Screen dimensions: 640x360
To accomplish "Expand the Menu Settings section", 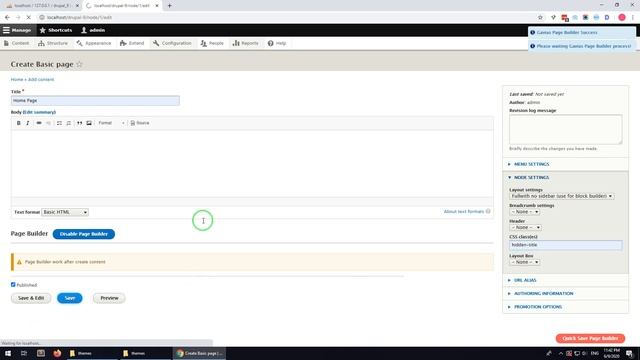I will click(x=531, y=164).
